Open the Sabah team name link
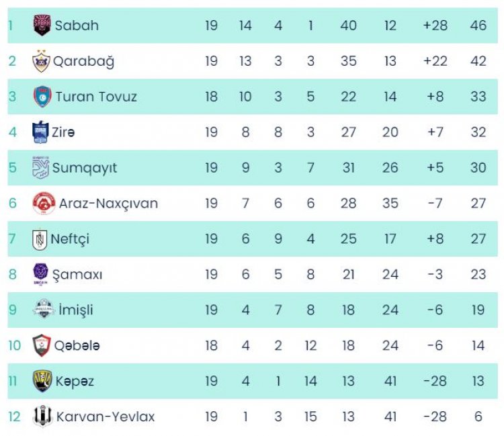 pyautogui.click(x=77, y=26)
